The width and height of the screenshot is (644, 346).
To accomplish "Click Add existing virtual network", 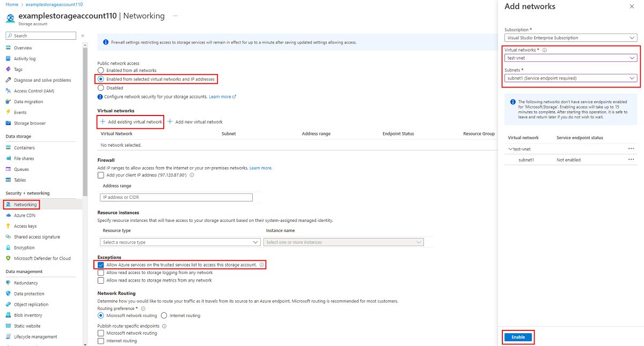I will (131, 122).
